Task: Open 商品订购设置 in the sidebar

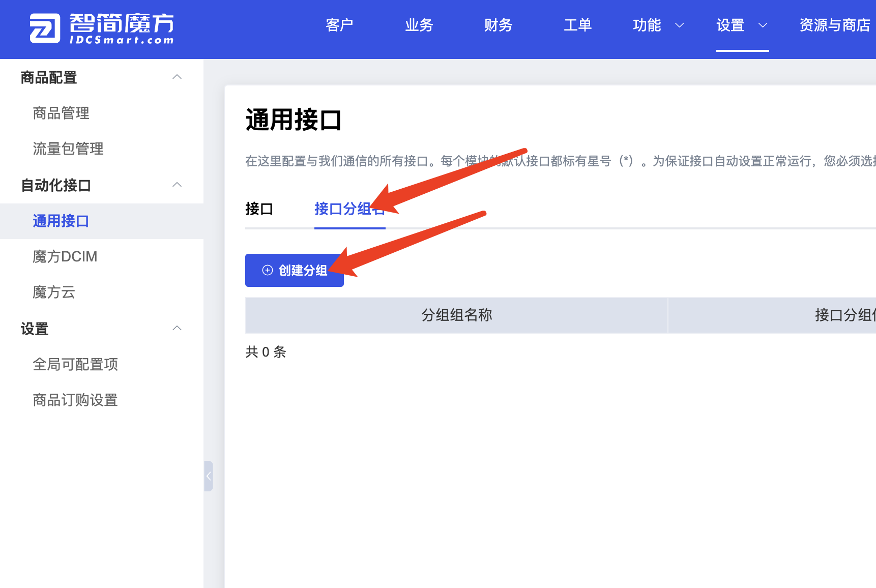Action: [x=75, y=400]
